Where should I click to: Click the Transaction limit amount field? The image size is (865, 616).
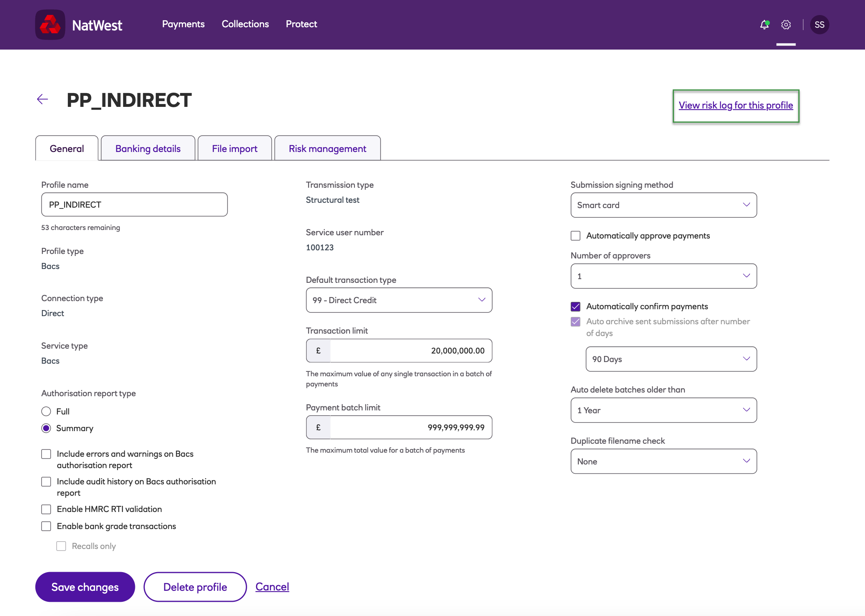(411, 351)
